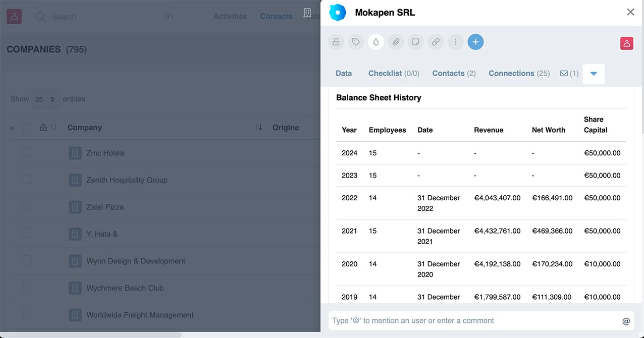Open the Show entries count dropdown
The height and width of the screenshot is (338, 644).
click(45, 99)
